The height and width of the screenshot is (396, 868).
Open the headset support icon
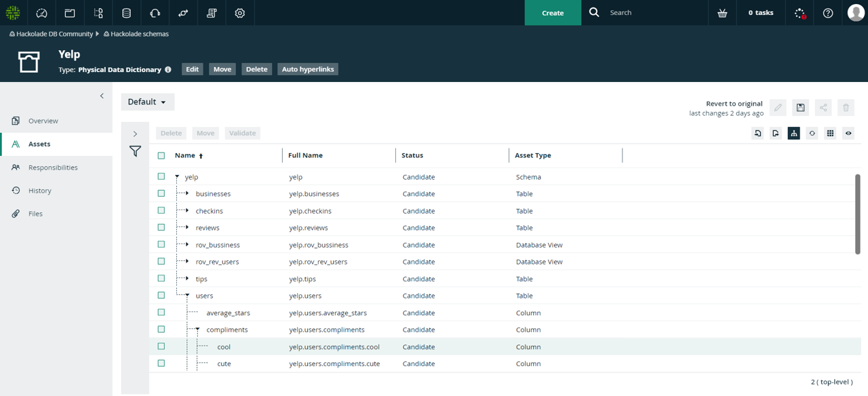click(154, 12)
